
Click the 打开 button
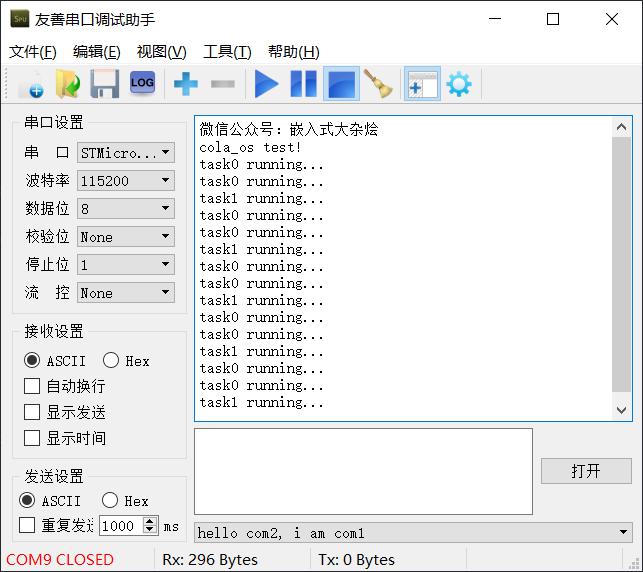coord(586,471)
